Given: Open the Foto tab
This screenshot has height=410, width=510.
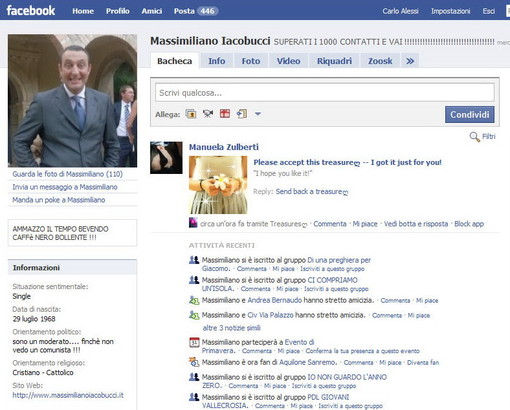Looking at the screenshot, I should pyautogui.click(x=251, y=61).
